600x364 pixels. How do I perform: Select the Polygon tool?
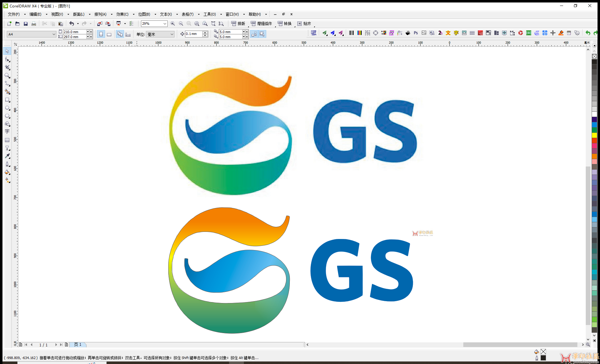pos(7,116)
